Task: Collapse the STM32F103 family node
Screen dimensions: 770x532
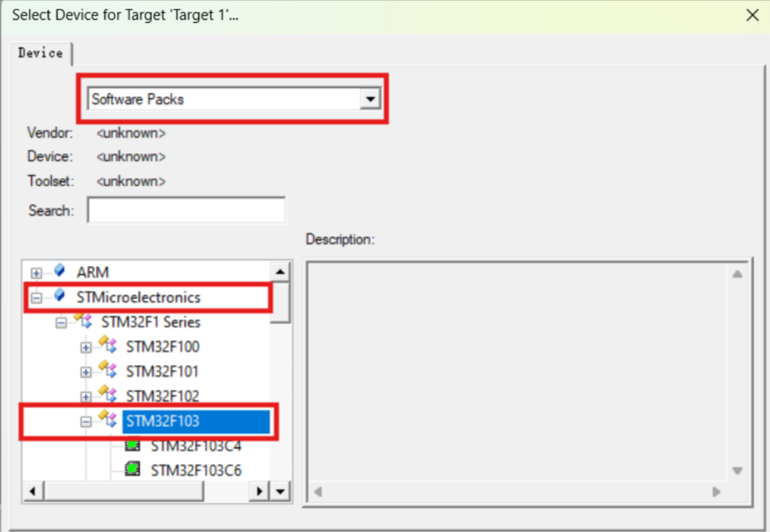Action: 86,421
